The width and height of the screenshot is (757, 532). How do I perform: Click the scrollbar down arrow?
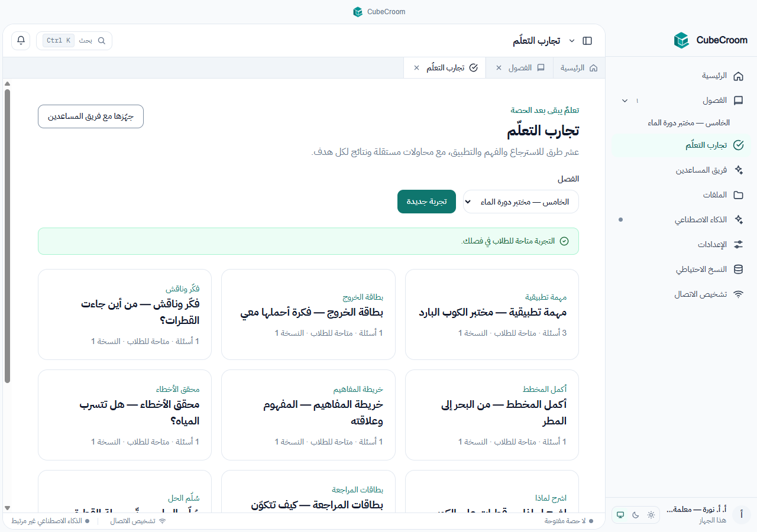coord(7,508)
